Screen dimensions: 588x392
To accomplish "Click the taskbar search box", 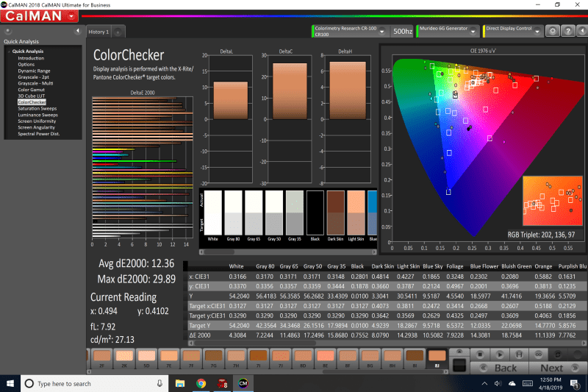I will 95,383.
